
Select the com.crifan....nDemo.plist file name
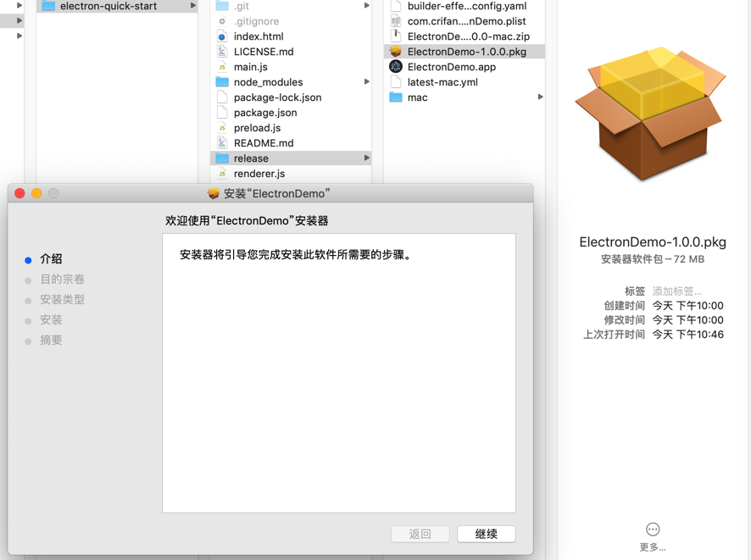coord(466,21)
